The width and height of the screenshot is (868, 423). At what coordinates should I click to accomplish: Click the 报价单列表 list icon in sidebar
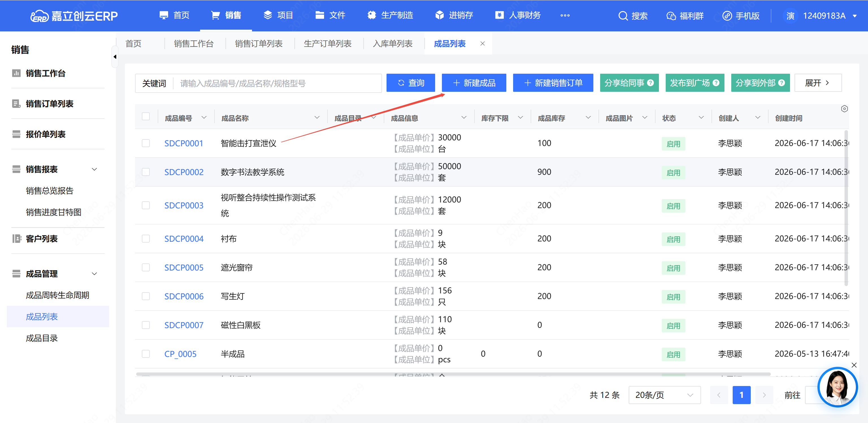pyautogui.click(x=16, y=134)
